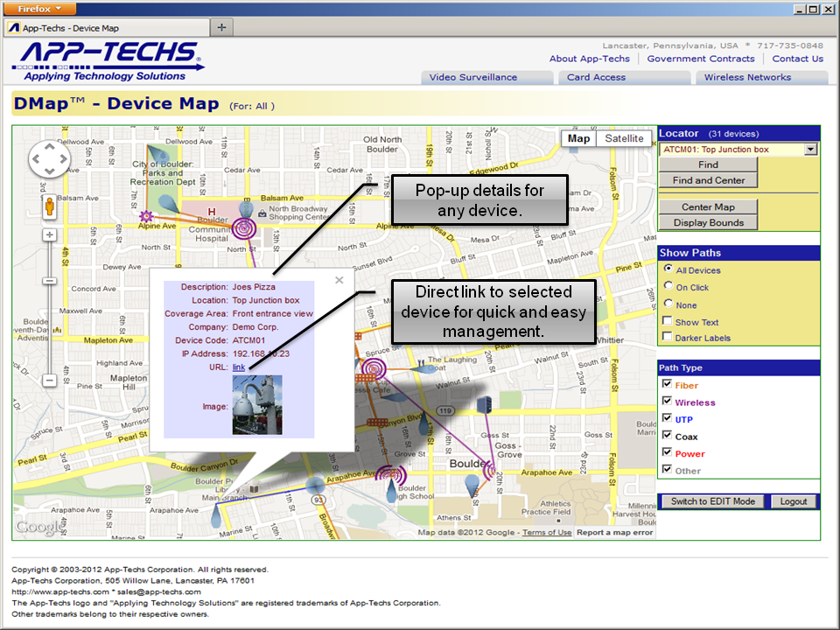Pan the map left with arrow control
840x630 pixels.
[x=36, y=159]
